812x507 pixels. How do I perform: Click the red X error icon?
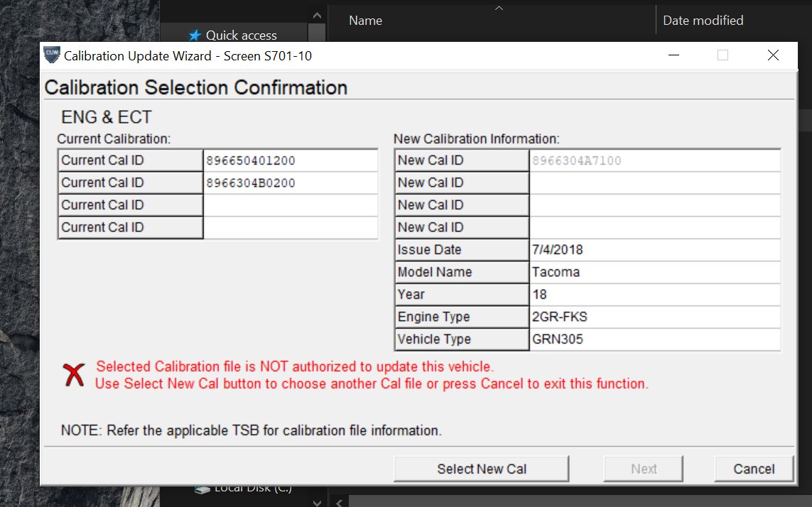point(74,375)
